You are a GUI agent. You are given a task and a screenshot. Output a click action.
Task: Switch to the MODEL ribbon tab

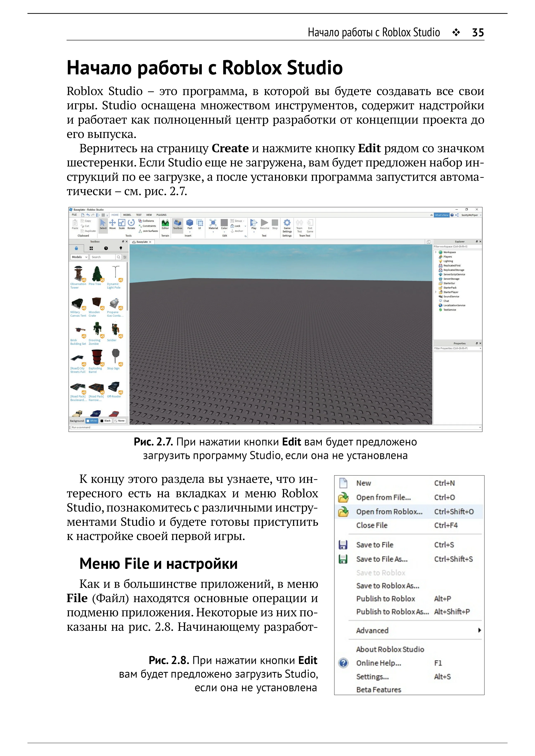127,215
